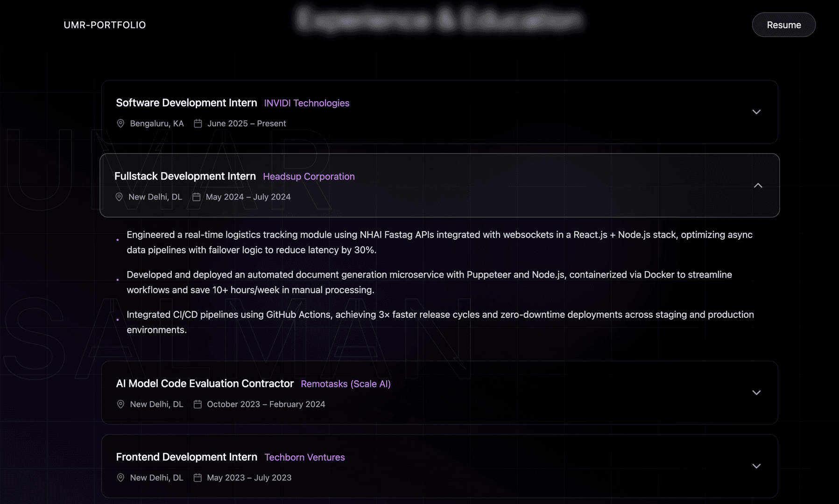Collapse the Fullstack Development Intern entry
The height and width of the screenshot is (504, 839).
coord(758,186)
